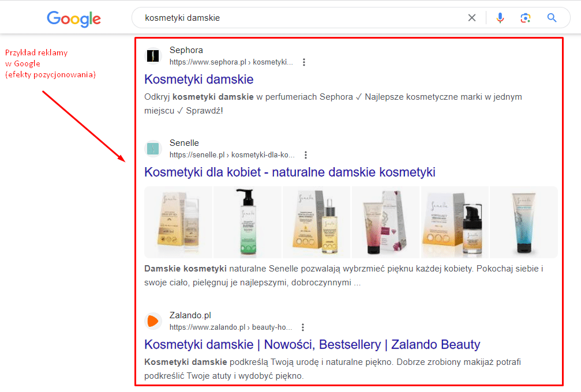Click the zalando.pl URL breadcrumb
The image size is (581, 392).
tap(231, 327)
